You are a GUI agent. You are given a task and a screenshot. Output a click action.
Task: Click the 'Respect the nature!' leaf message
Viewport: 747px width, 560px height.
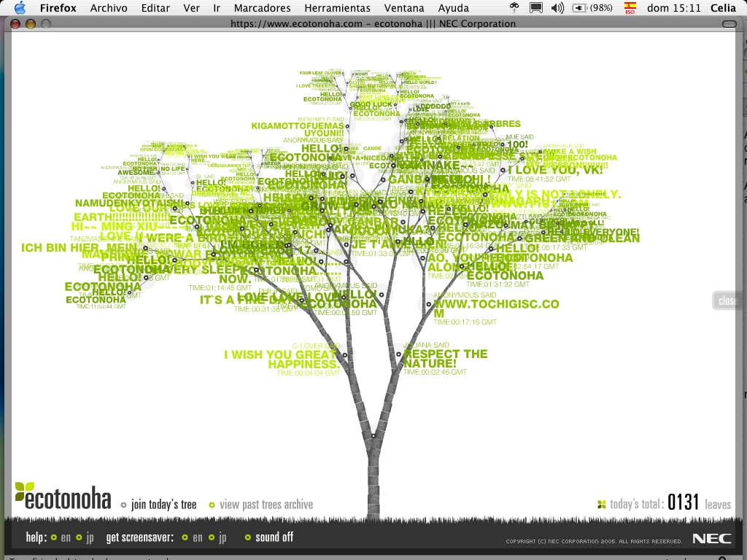[x=444, y=358]
